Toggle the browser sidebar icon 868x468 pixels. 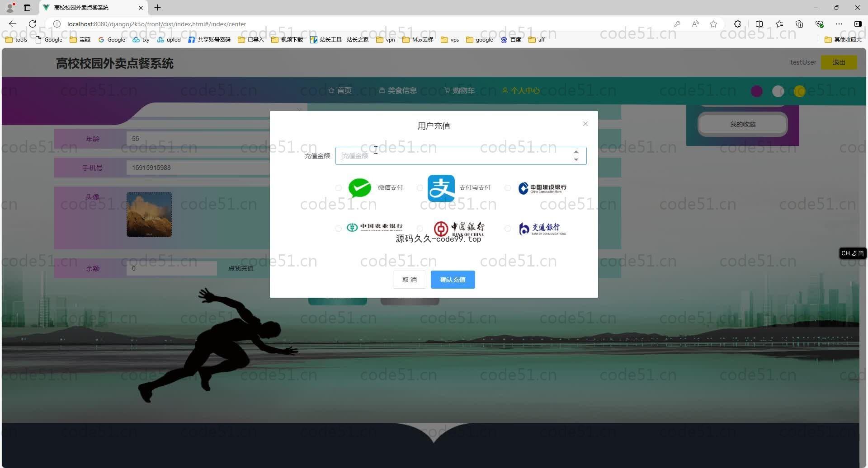858,24
